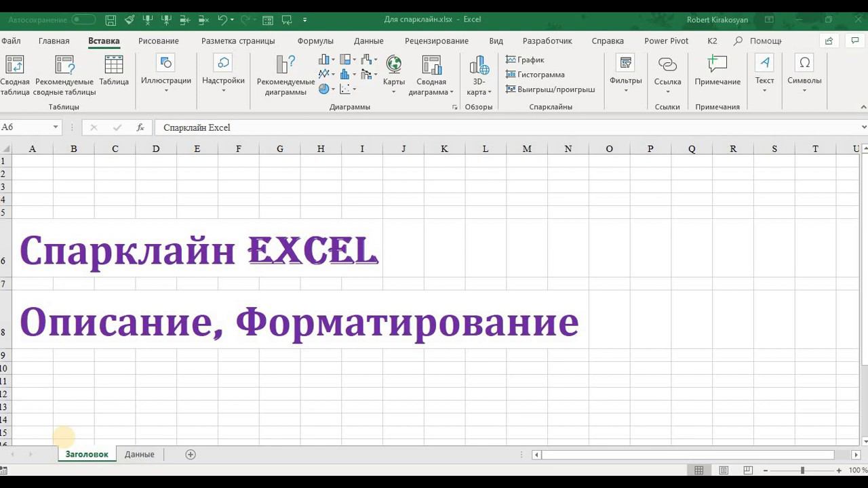The height and width of the screenshot is (488, 868).
Task: Insert a statistic histogram chart
Action: [347, 75]
